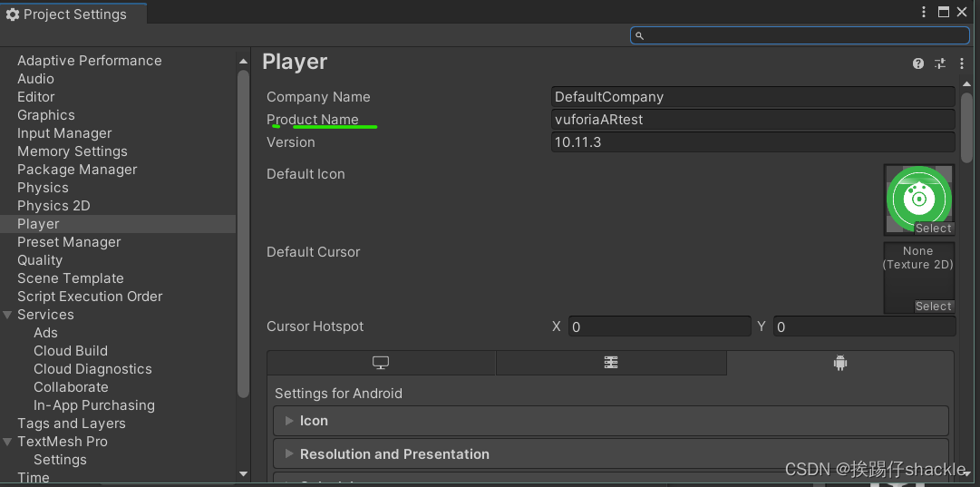Open Input Manager settings
The image size is (980, 487).
64,133
